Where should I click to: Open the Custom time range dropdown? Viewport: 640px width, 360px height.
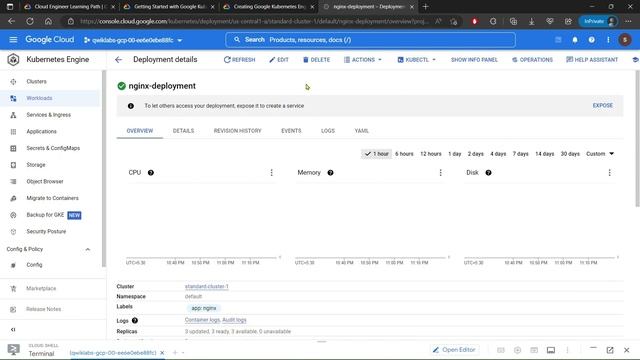pyautogui.click(x=600, y=154)
